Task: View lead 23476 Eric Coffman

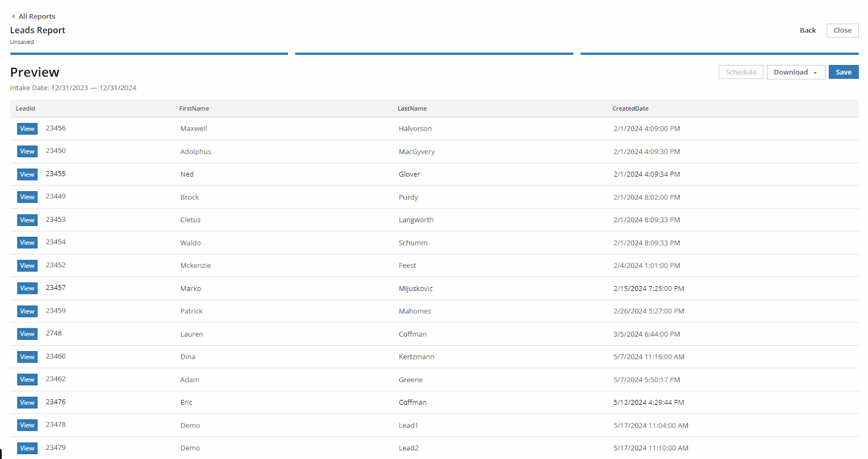Action: pyautogui.click(x=27, y=403)
